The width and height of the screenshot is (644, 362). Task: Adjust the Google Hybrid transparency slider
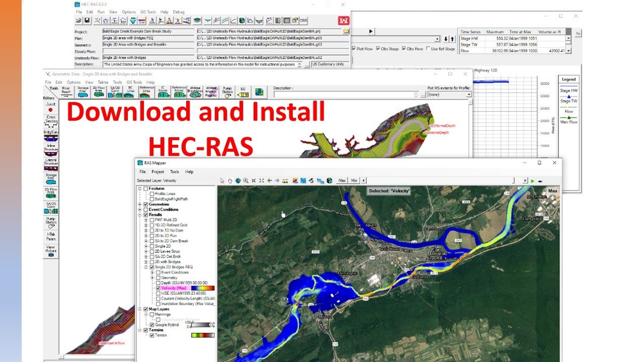coord(203,325)
